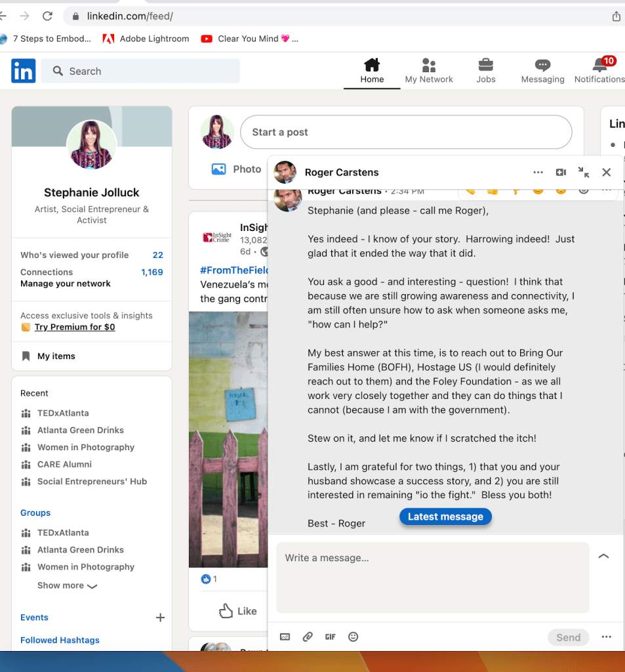Add an event with the plus icon

(x=160, y=618)
